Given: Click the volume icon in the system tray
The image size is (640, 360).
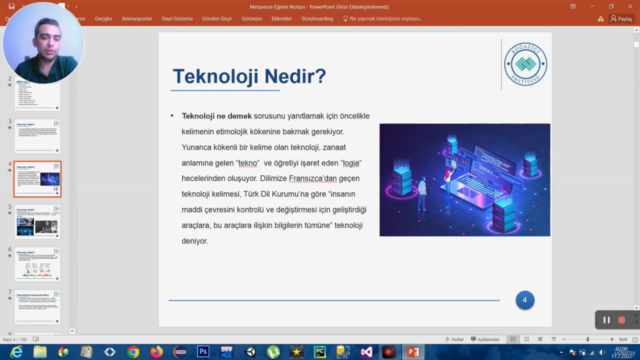Looking at the screenshot, I should 602,352.
